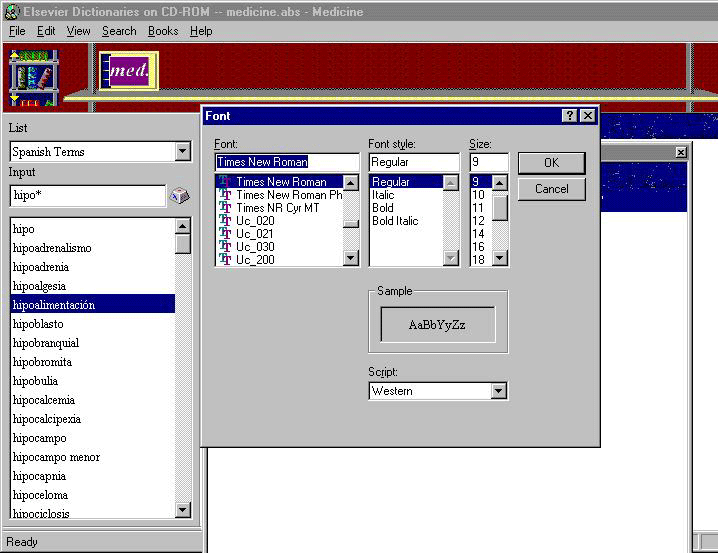Viewport: 718px width, 553px height.
Task: Open the Books menu
Action: (163, 31)
